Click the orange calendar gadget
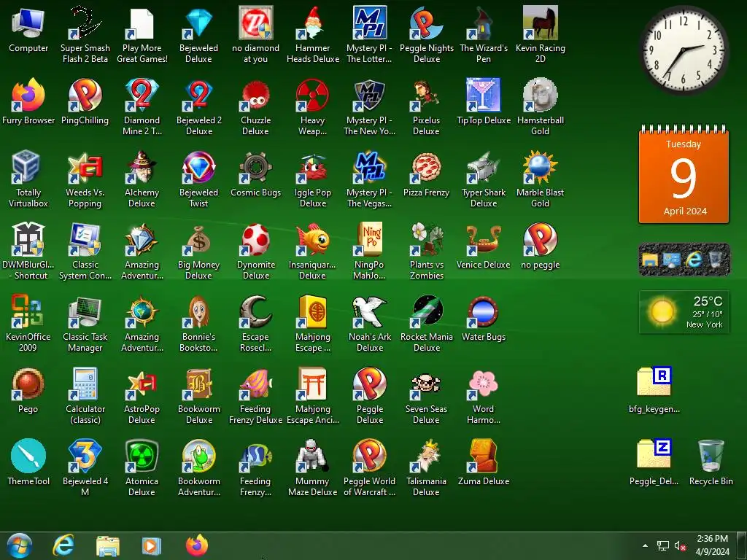 pyautogui.click(x=684, y=175)
